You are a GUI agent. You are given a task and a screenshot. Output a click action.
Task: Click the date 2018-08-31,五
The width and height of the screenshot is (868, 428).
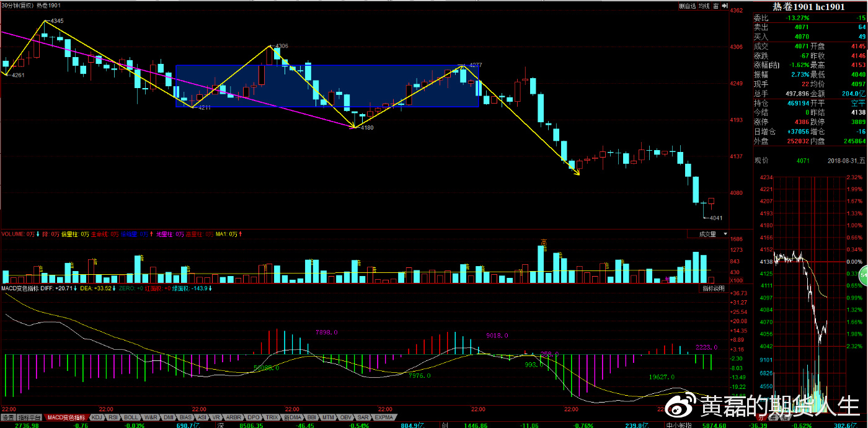click(x=846, y=161)
